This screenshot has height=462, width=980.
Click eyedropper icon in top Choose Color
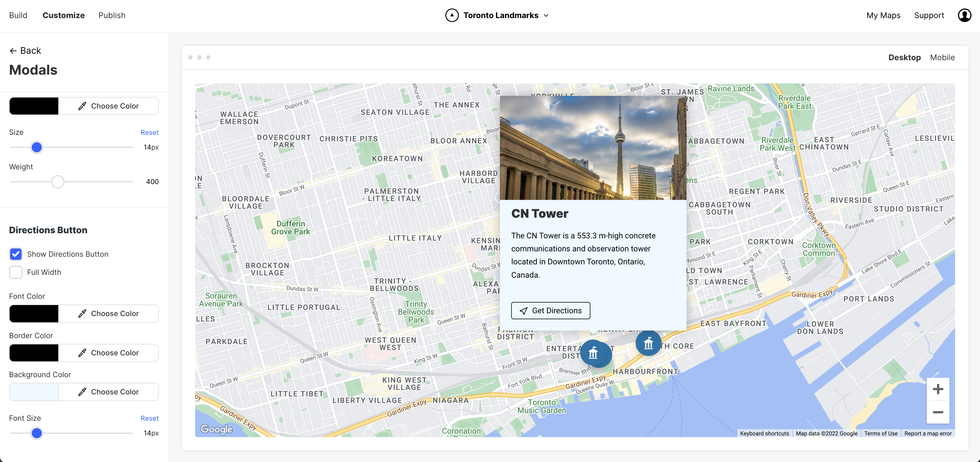pos(82,106)
